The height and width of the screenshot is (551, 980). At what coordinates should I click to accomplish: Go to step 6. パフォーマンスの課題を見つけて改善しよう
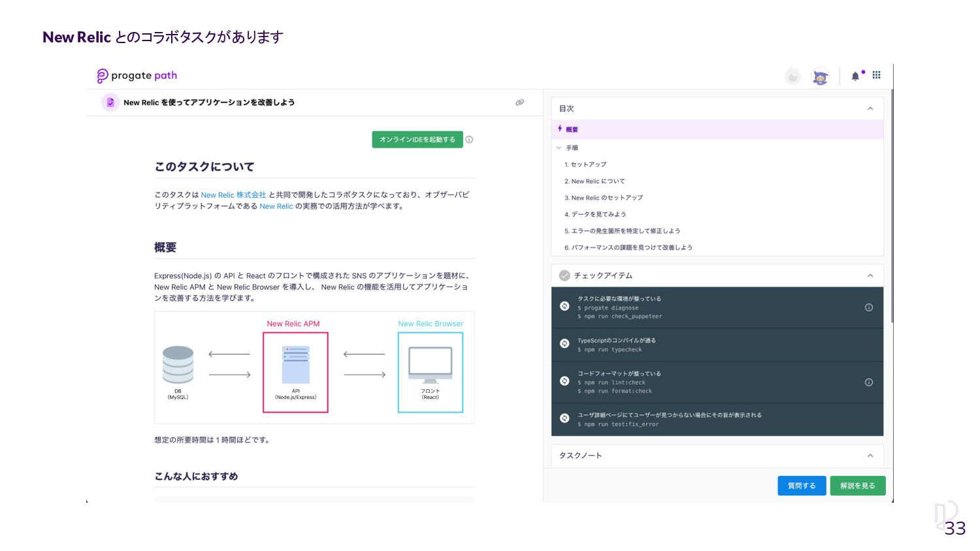(629, 247)
